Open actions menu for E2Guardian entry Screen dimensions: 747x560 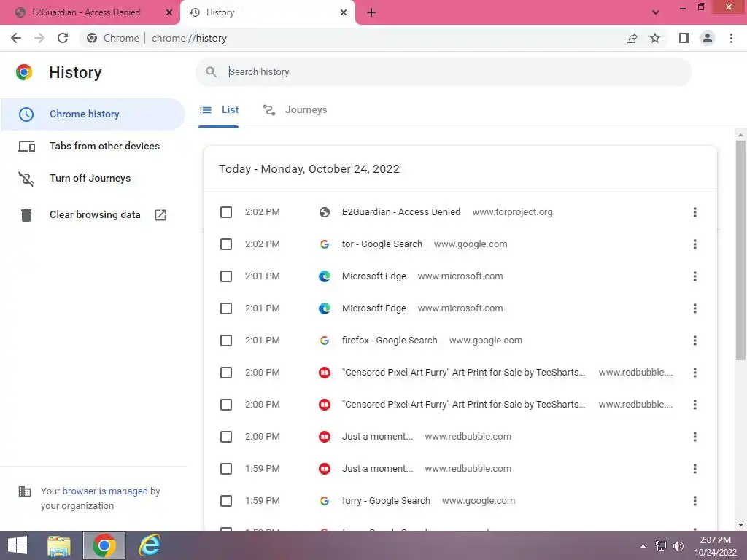[695, 212]
